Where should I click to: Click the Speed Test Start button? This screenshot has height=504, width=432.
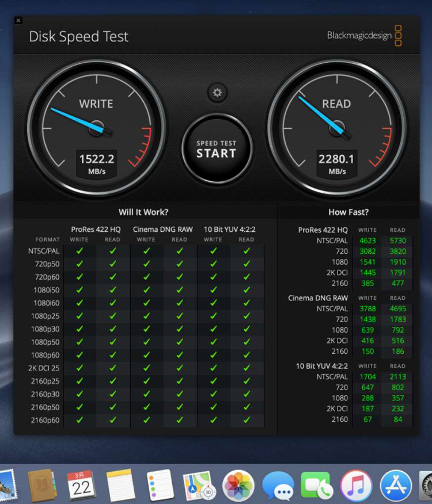(216, 148)
